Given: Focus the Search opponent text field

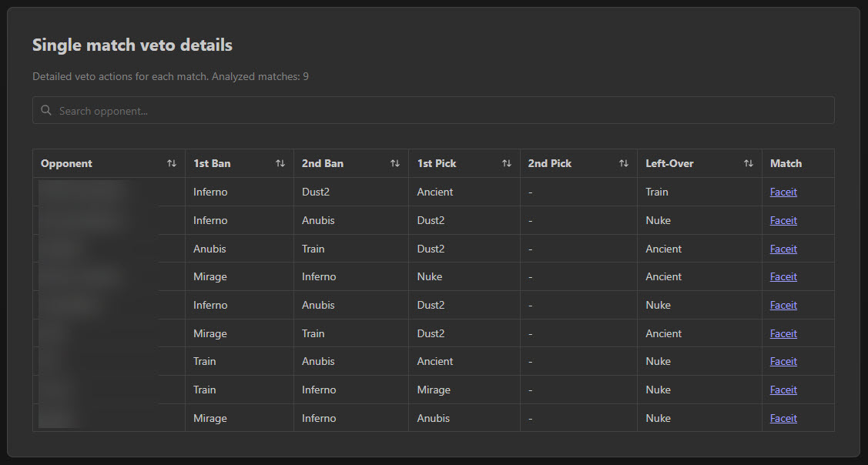Looking at the screenshot, I should [439, 111].
